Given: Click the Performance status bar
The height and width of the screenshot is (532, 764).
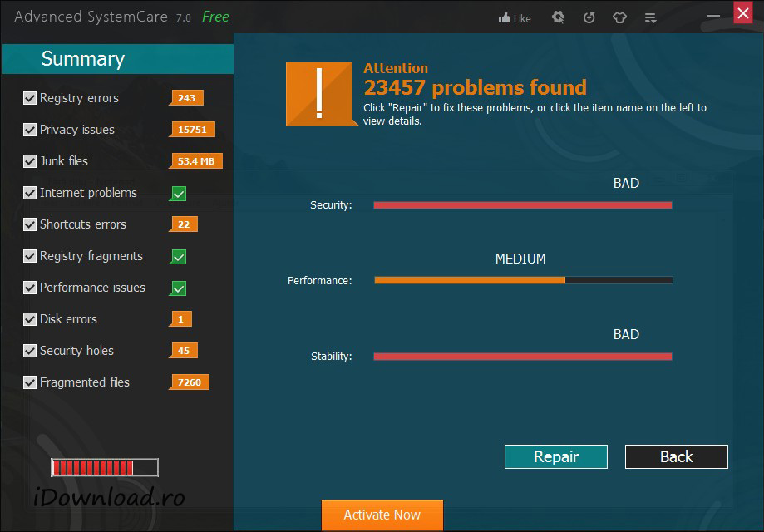Looking at the screenshot, I should (x=523, y=280).
